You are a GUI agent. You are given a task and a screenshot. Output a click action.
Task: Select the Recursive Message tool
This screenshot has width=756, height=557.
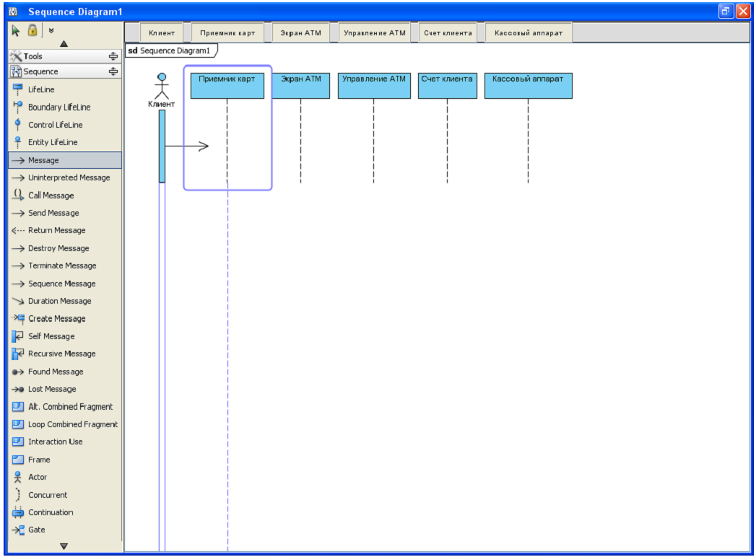pyautogui.click(x=65, y=354)
